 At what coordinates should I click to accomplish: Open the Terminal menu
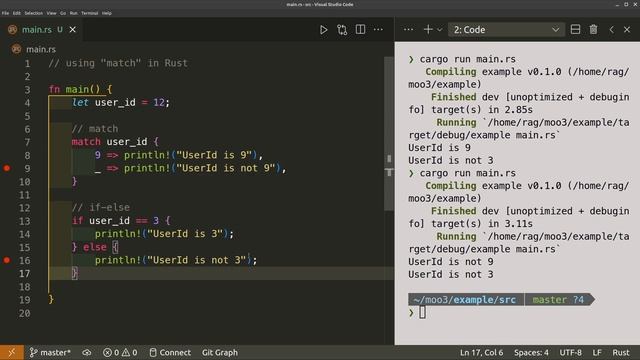point(89,13)
